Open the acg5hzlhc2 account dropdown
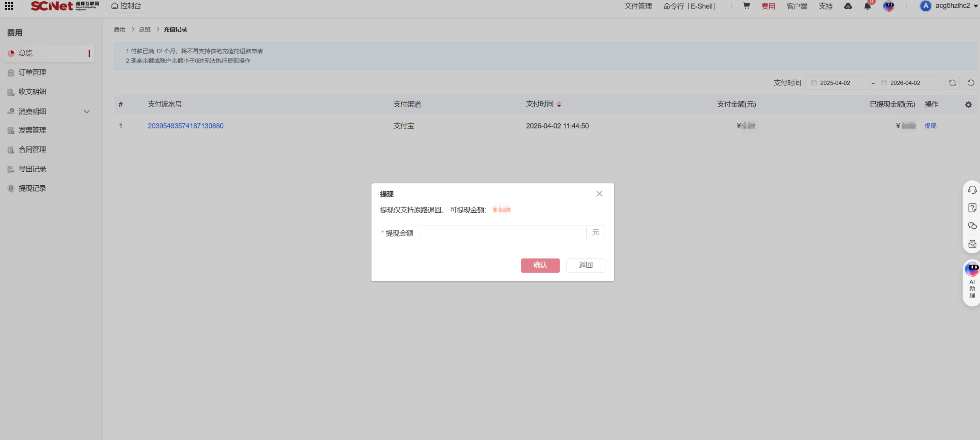Image resolution: width=980 pixels, height=440 pixels. coord(949,6)
